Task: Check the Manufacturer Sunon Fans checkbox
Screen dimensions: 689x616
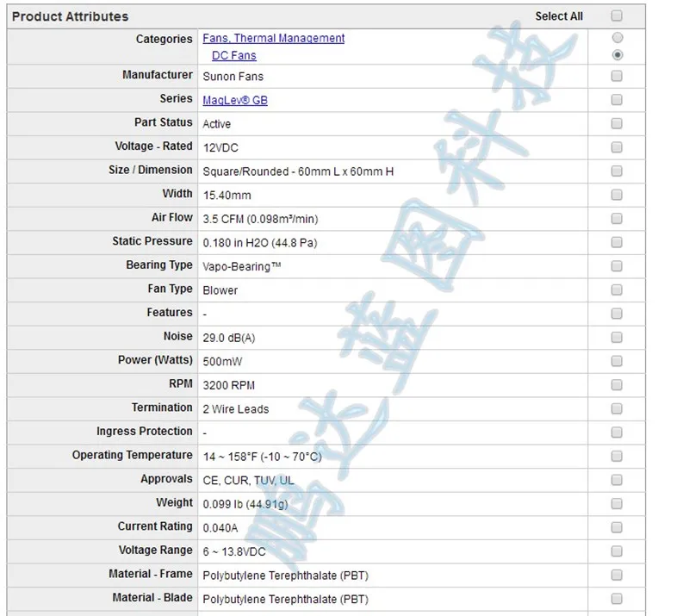Action: pos(617,76)
